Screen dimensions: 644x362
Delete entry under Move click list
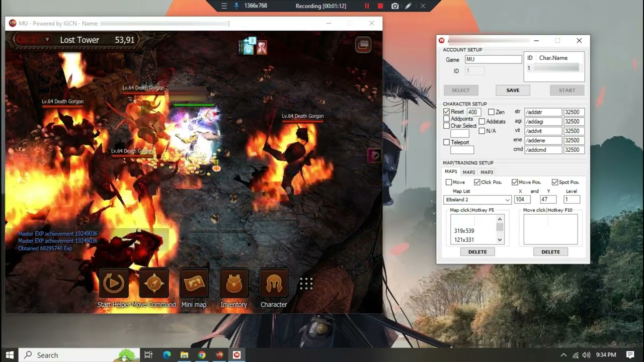[550, 252]
